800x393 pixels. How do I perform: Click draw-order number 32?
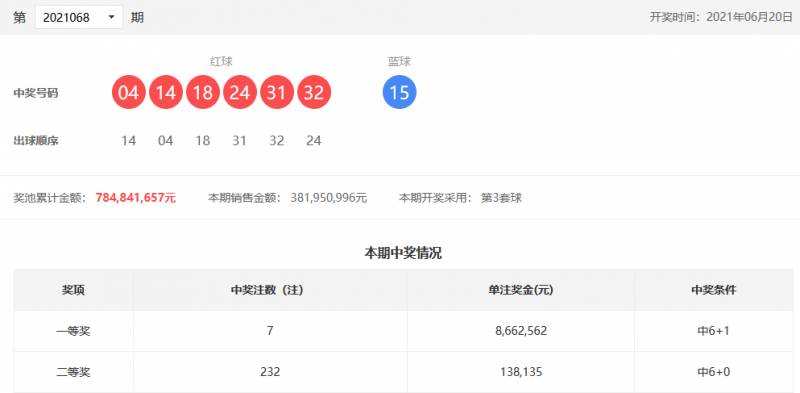point(277,141)
